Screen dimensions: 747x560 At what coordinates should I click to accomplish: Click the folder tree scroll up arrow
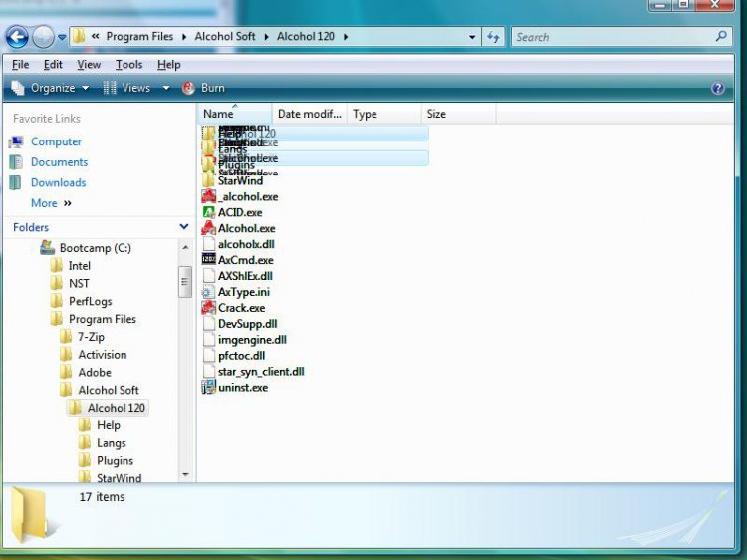(185, 247)
